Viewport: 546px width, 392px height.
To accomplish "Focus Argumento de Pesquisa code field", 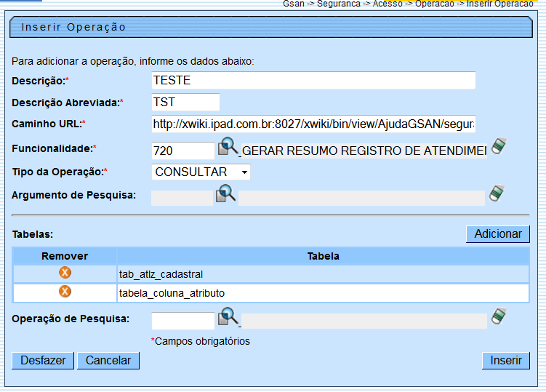I will [182, 198].
